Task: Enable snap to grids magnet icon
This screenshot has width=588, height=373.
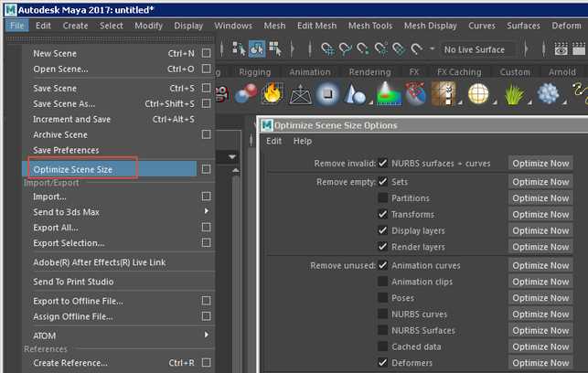Action: (x=327, y=49)
